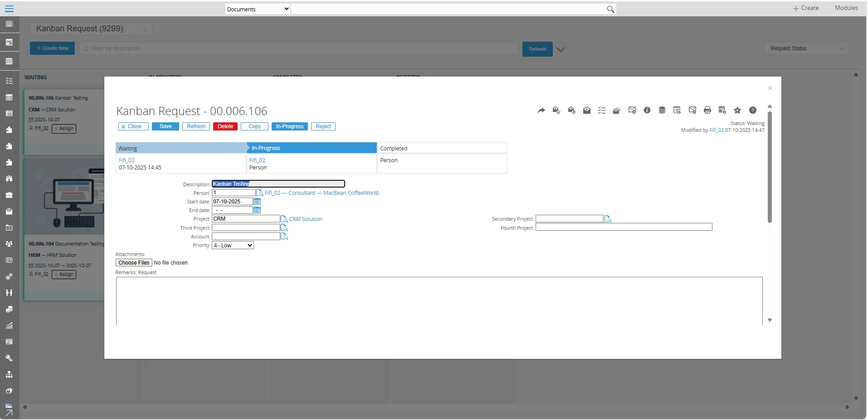Click the Remarks: Request text area

click(x=439, y=301)
